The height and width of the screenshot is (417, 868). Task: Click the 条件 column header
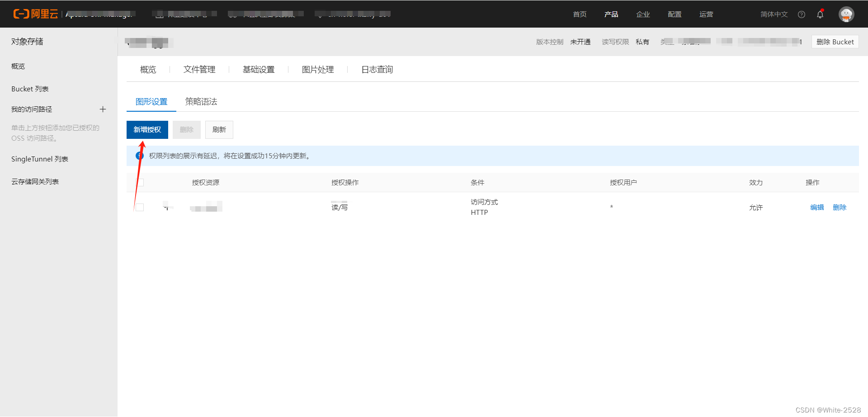pyautogui.click(x=477, y=182)
